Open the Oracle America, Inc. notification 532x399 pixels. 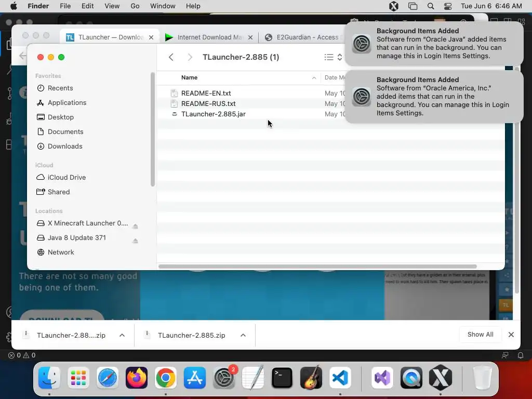(x=434, y=96)
